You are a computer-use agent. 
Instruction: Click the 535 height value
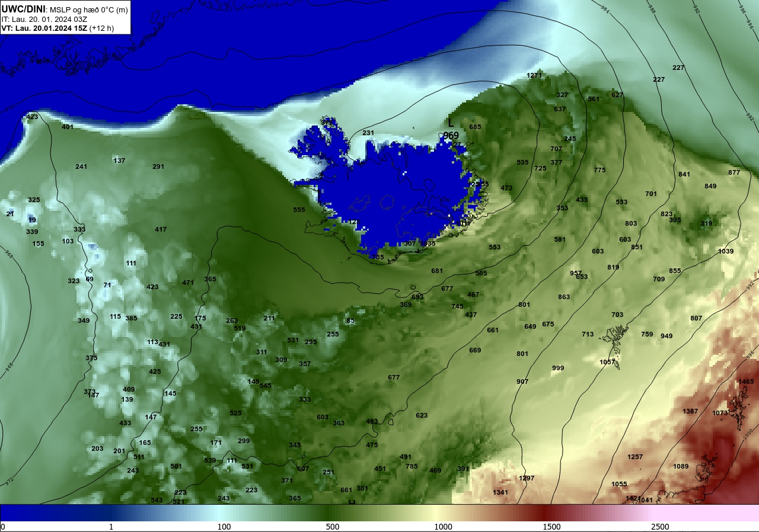pyautogui.click(x=522, y=162)
